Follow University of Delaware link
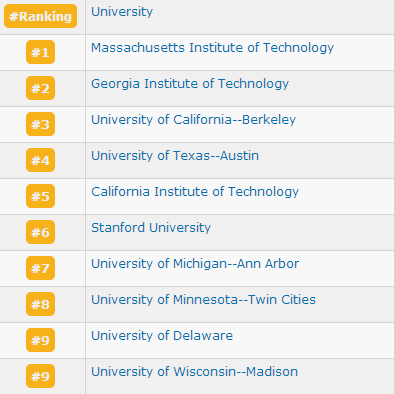 [162, 336]
